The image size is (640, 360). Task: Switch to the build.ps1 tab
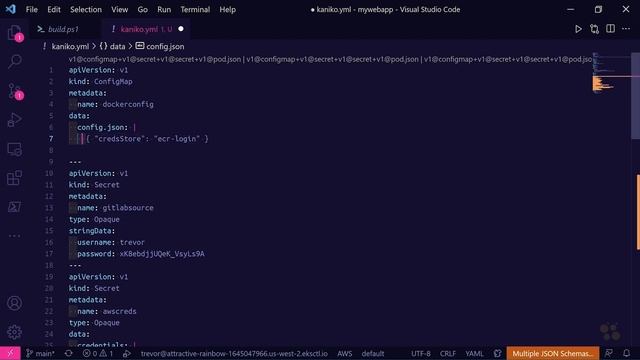(63, 29)
